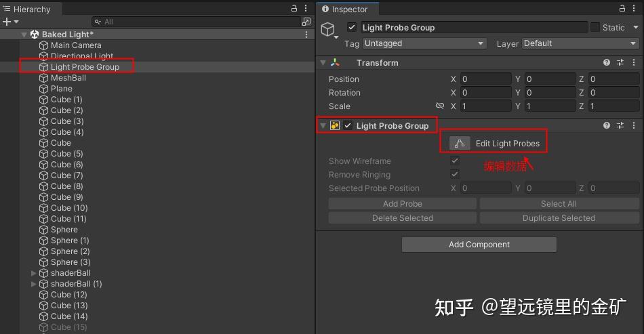644x334 pixels.
Task: Open Light Probe Group component kebab menu
Action: tap(634, 125)
